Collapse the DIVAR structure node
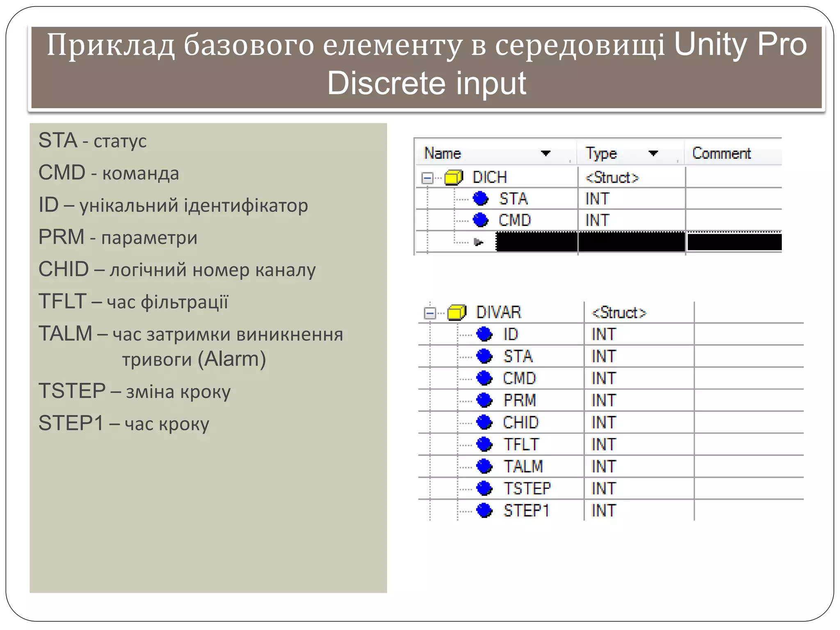 430,313
